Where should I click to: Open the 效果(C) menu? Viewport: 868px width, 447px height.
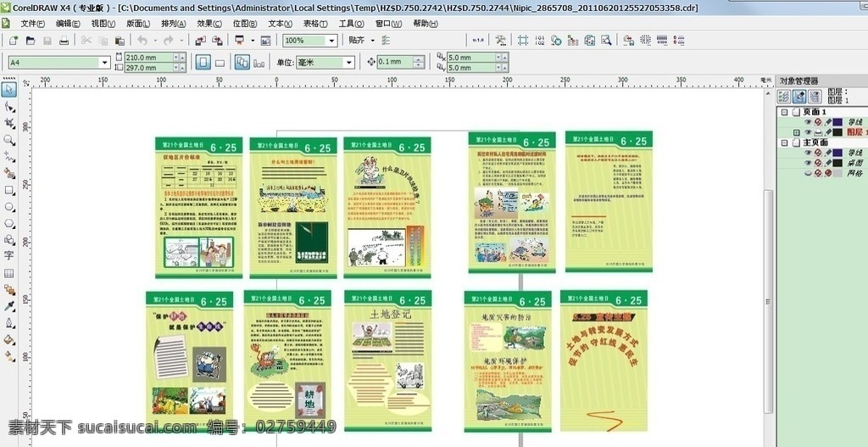pyautogui.click(x=209, y=24)
